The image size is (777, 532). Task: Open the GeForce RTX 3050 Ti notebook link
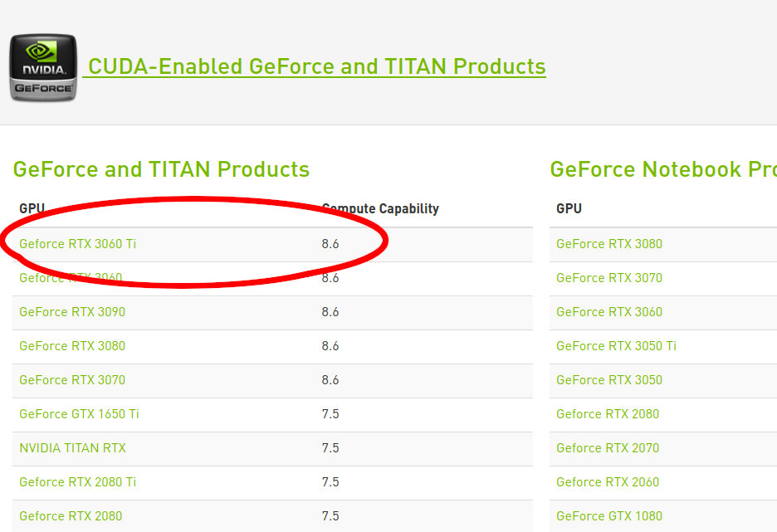click(616, 346)
